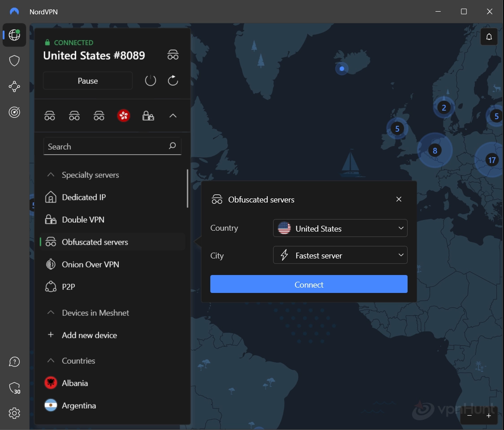The height and width of the screenshot is (430, 504).
Task: Close the Obfuscated servers popup
Action: click(399, 199)
